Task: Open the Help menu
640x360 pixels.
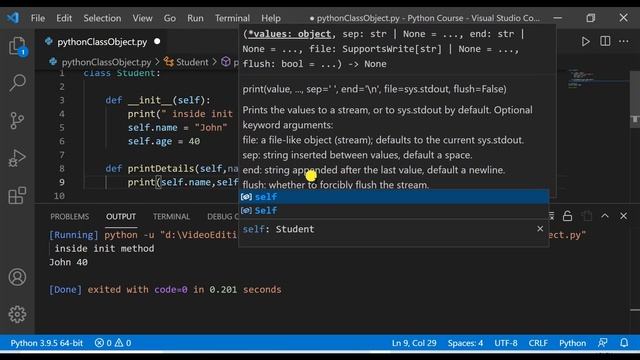Action: (x=271, y=18)
